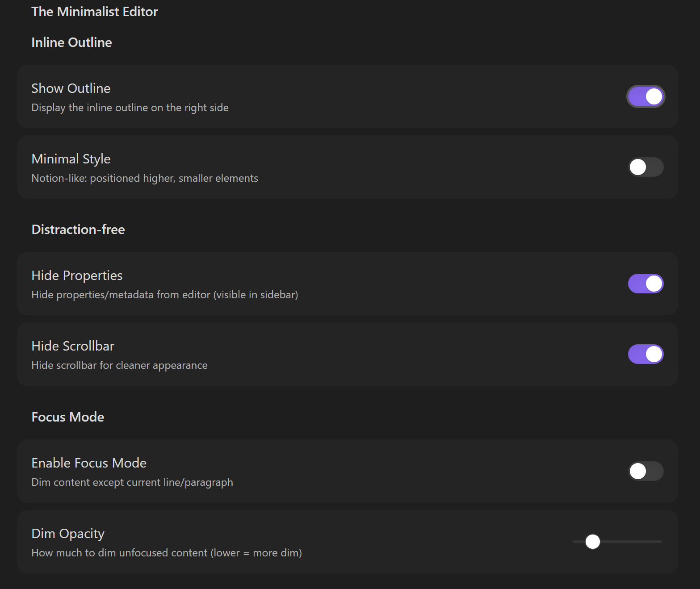
Task: Enable Focus Mode
Action: pos(646,471)
